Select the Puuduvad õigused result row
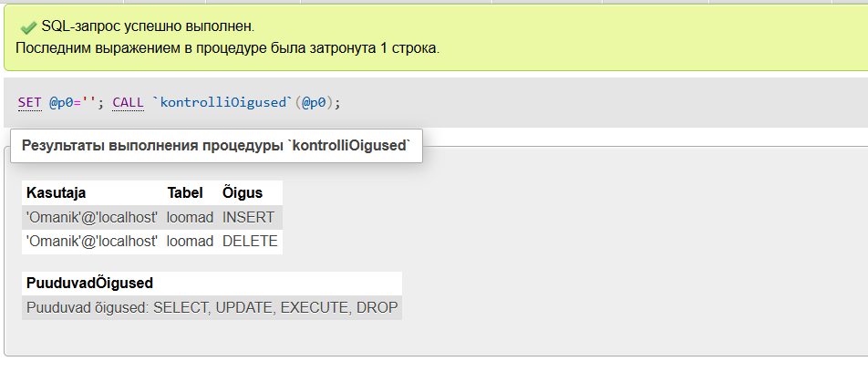 click(x=212, y=307)
